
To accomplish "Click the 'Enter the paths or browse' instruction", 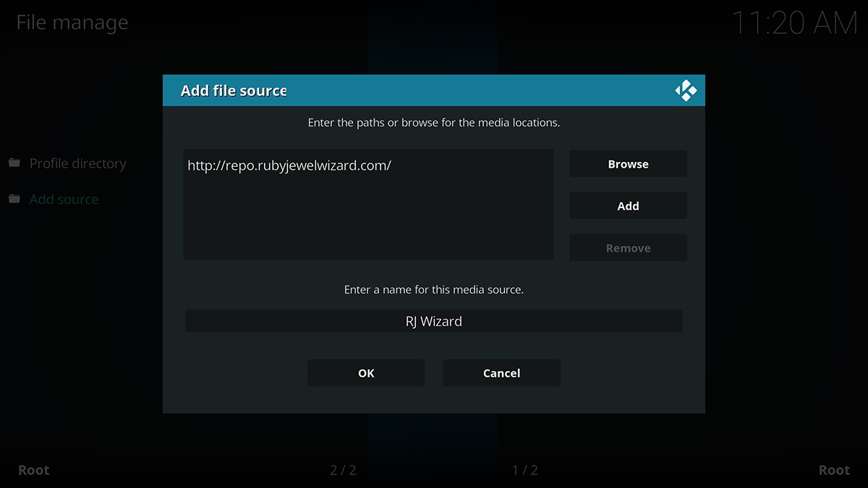I will (434, 123).
